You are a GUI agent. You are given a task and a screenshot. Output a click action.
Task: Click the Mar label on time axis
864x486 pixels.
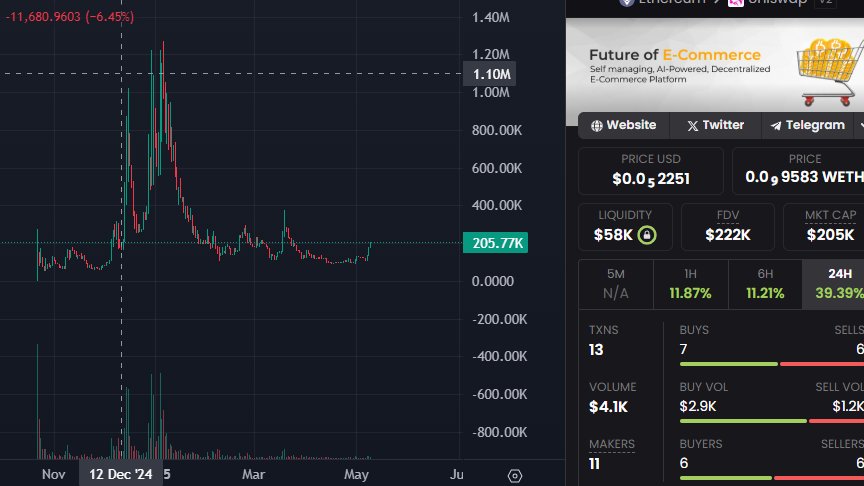point(253,474)
